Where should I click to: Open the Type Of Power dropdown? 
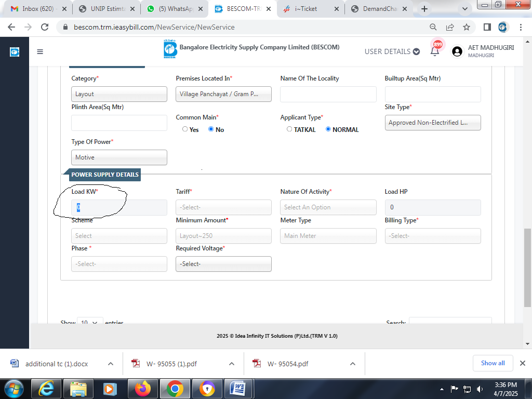point(119,157)
